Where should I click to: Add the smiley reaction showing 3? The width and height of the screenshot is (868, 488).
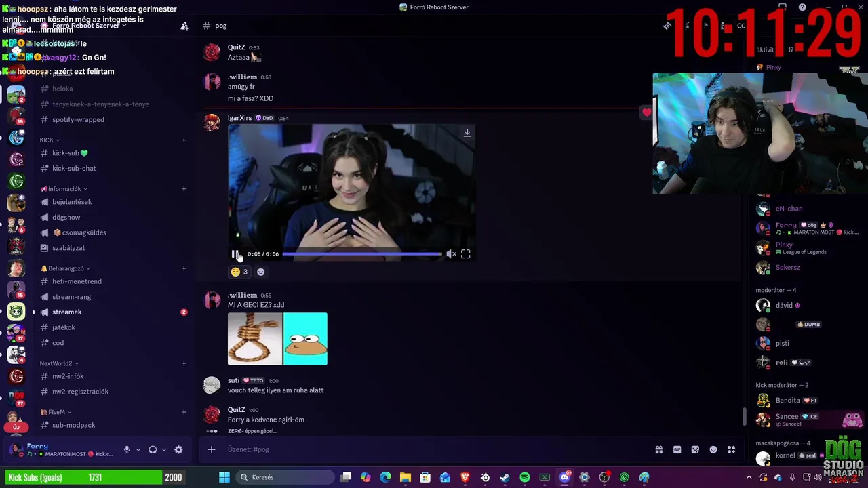click(239, 272)
